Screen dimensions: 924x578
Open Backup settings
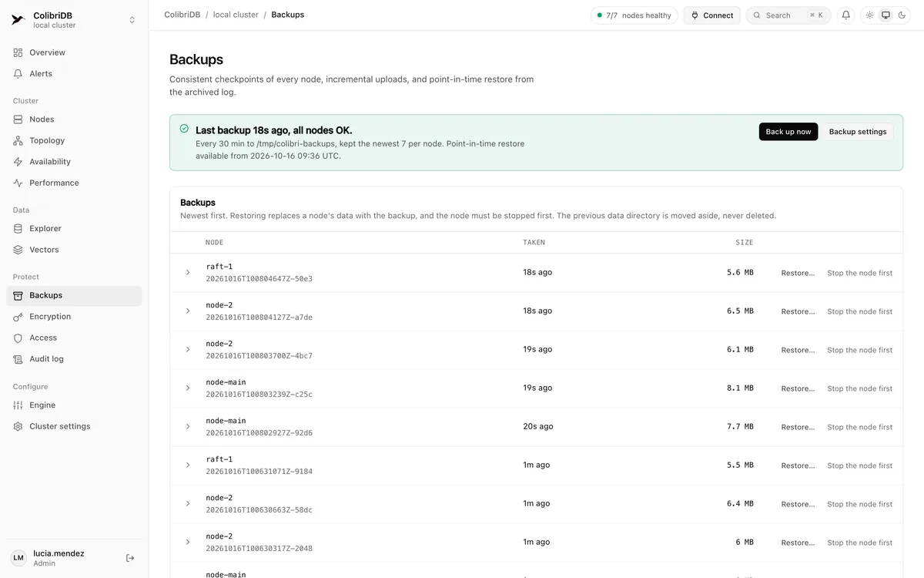[x=858, y=132]
